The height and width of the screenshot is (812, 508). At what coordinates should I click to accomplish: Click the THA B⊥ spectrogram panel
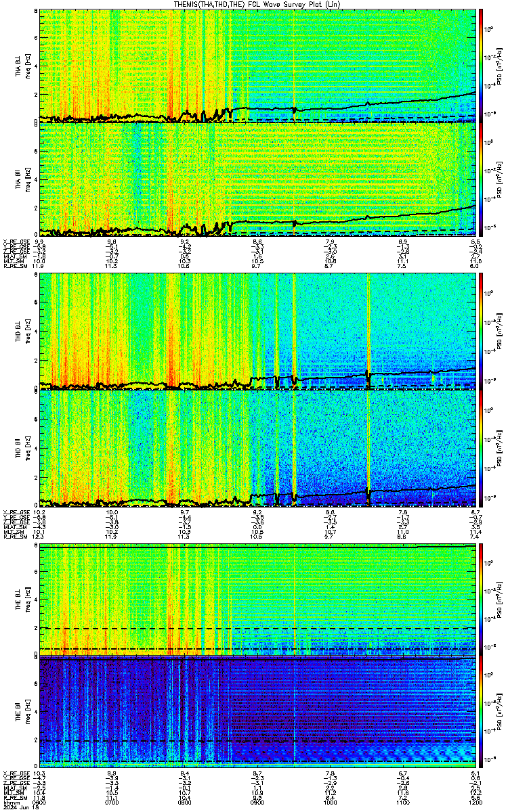point(257,66)
